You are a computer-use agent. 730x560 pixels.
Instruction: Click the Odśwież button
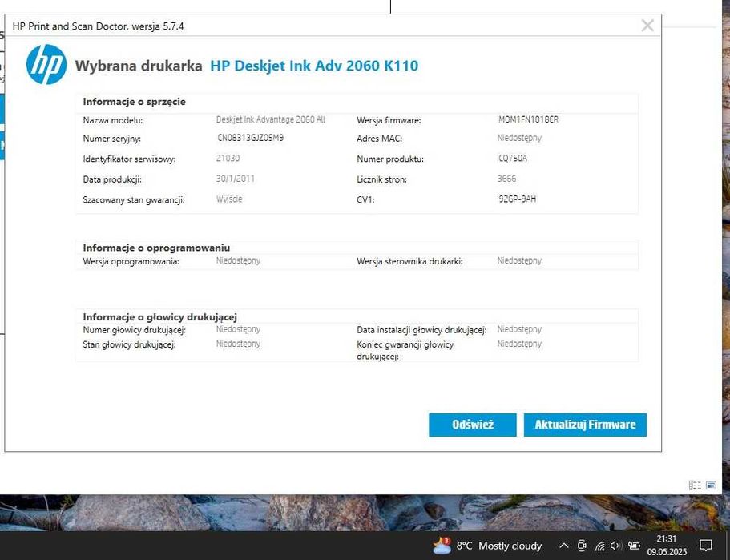coord(473,425)
